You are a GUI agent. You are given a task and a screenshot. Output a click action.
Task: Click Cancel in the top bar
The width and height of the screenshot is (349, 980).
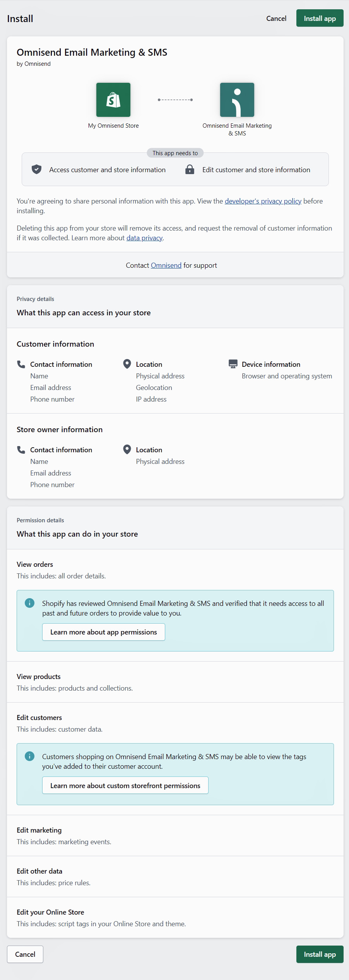(276, 18)
